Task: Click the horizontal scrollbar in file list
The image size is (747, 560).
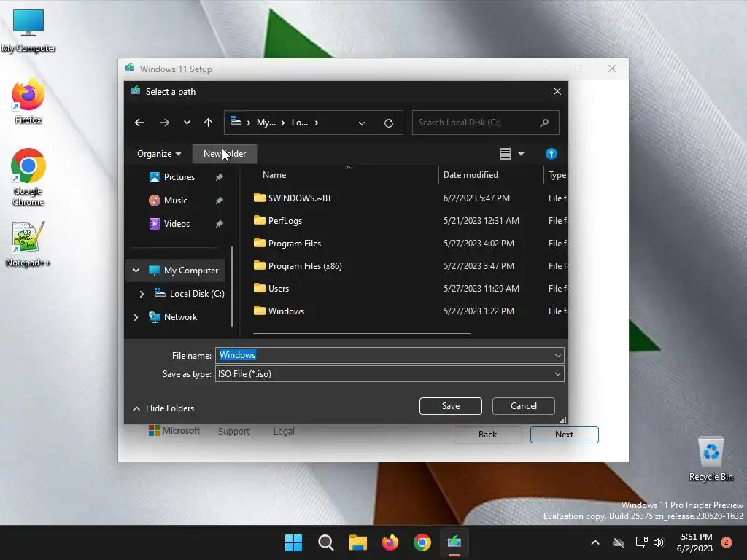Action: pos(362,333)
